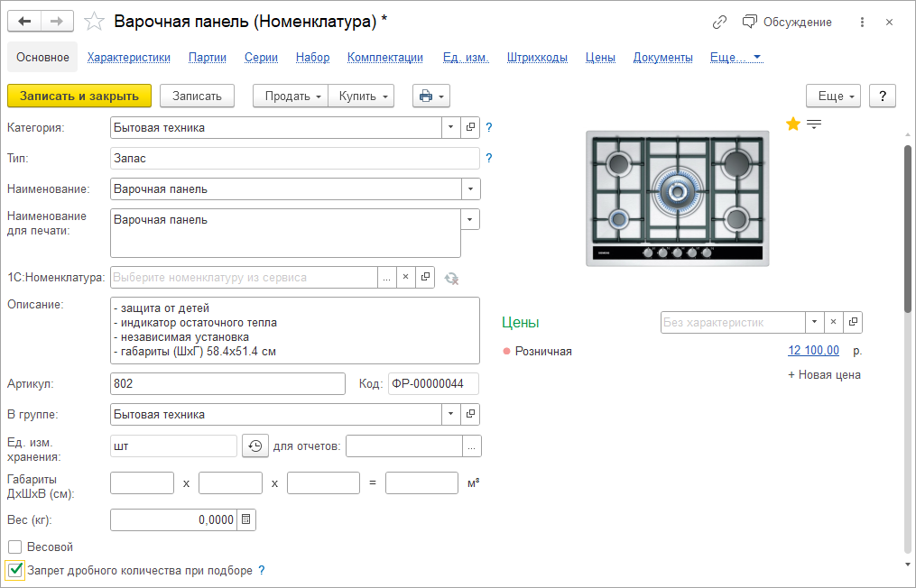916x588 pixels.
Task: Copy link to this item
Action: pos(719,22)
